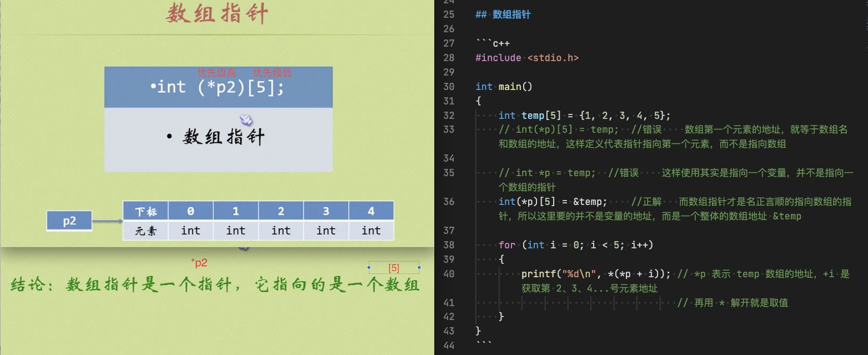This screenshot has width=868, height=355.
Task: Click the index "3" header cell
Action: point(326,211)
